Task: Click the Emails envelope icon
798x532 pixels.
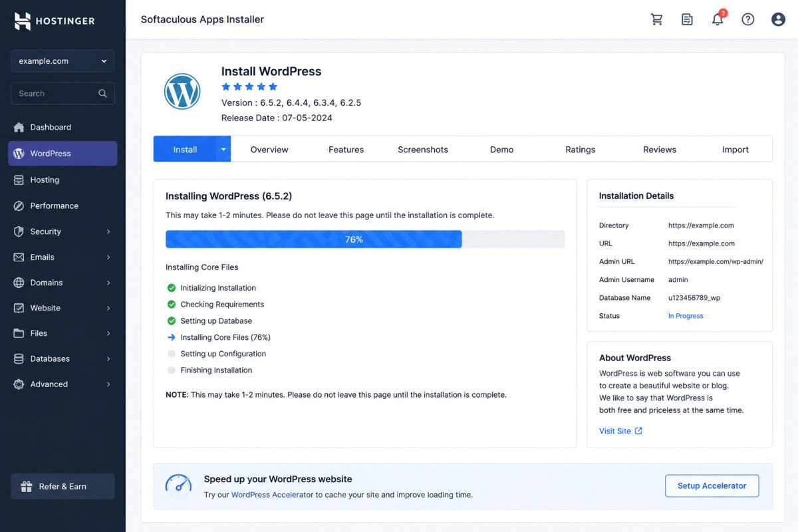Action: [x=19, y=257]
